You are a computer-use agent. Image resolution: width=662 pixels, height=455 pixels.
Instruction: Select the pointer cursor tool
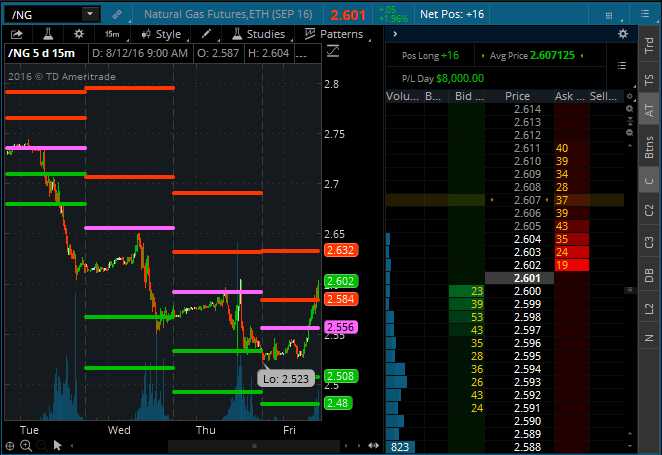(x=57, y=444)
